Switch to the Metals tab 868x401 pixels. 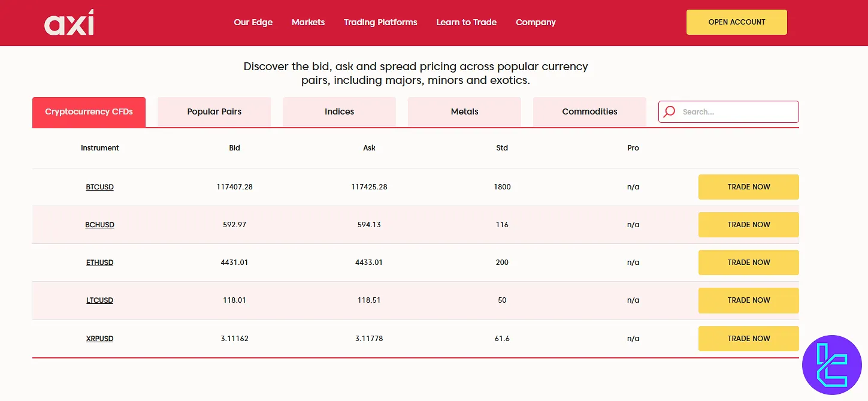coord(465,112)
